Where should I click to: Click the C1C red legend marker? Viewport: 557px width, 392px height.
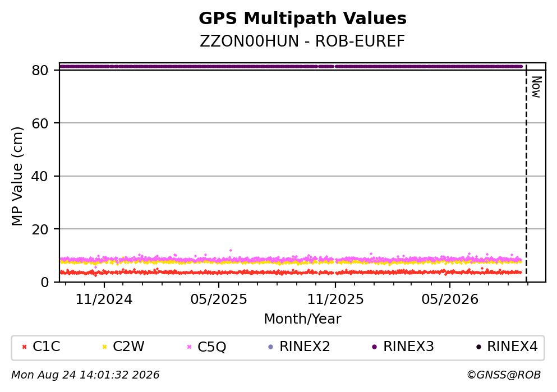point(24,347)
